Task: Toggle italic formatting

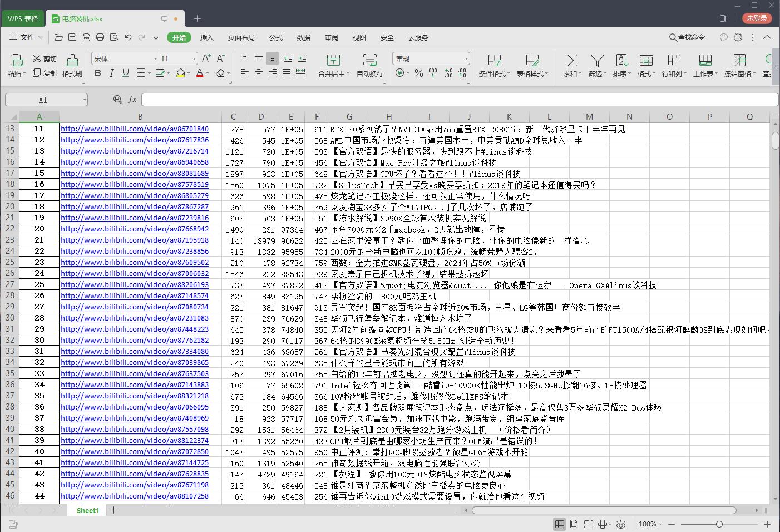Action: (x=111, y=73)
